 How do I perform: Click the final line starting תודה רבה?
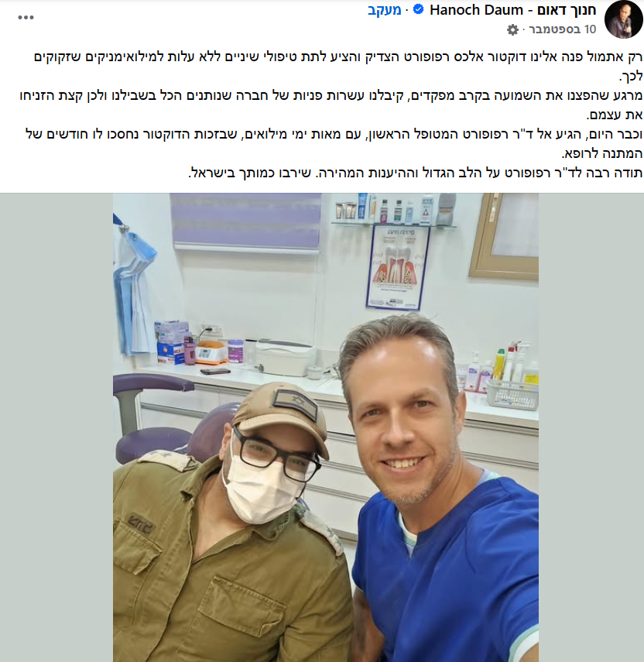click(x=415, y=173)
